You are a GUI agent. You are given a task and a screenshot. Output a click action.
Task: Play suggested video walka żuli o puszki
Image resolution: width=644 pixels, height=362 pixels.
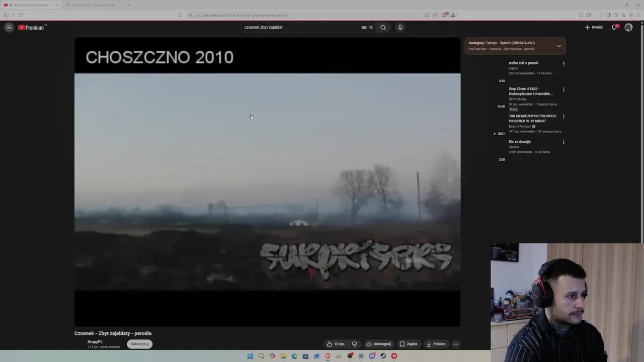pyautogui.click(x=523, y=63)
